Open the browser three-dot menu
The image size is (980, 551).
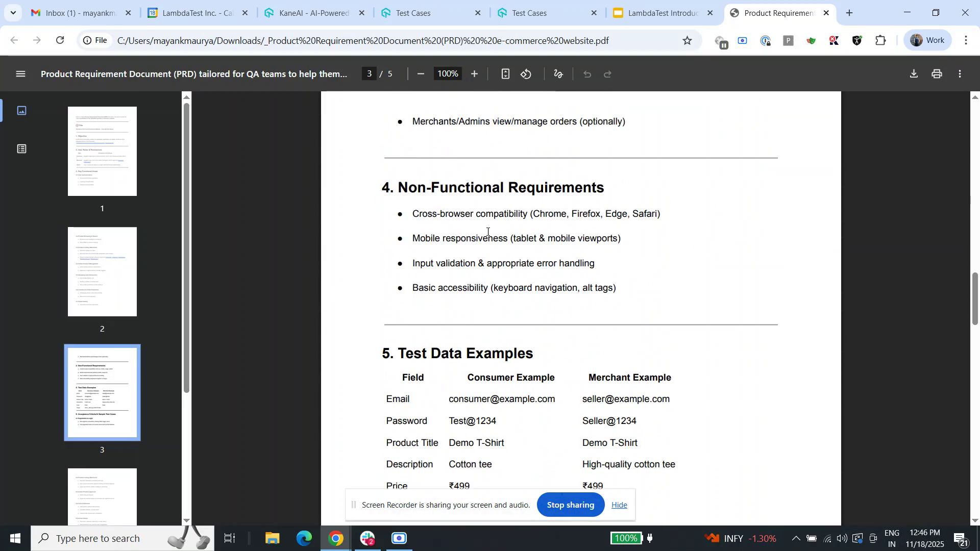tap(967, 40)
